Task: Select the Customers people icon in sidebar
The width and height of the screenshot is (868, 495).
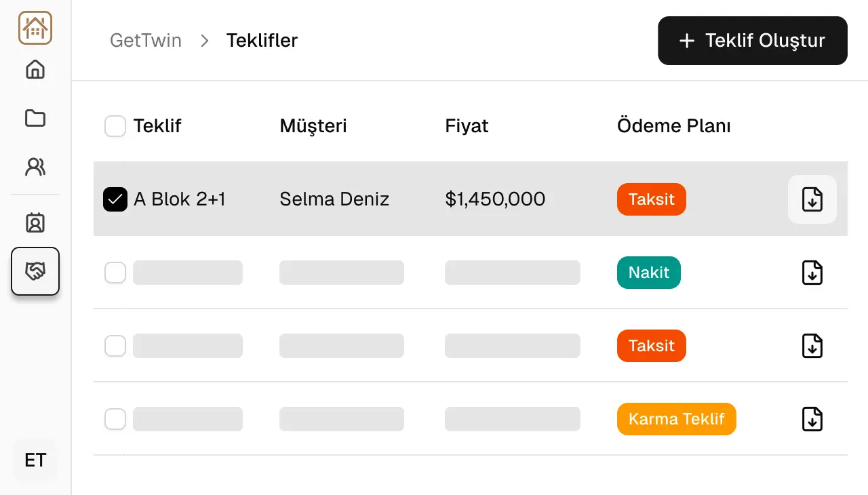Action: tap(35, 167)
